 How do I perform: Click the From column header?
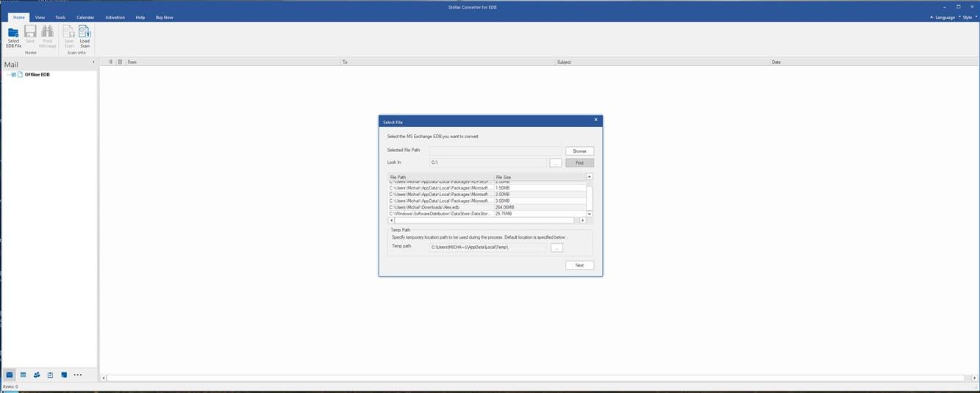[x=233, y=62]
